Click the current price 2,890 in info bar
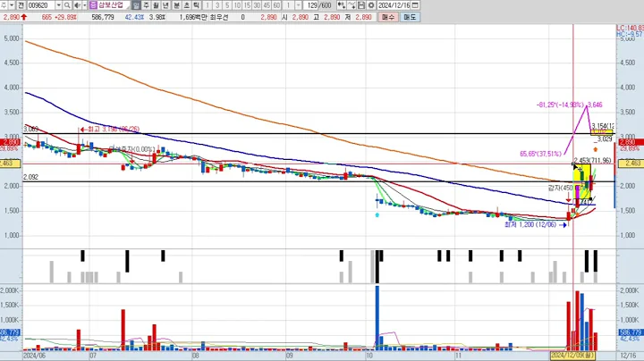644x361 pixels. coord(12,17)
